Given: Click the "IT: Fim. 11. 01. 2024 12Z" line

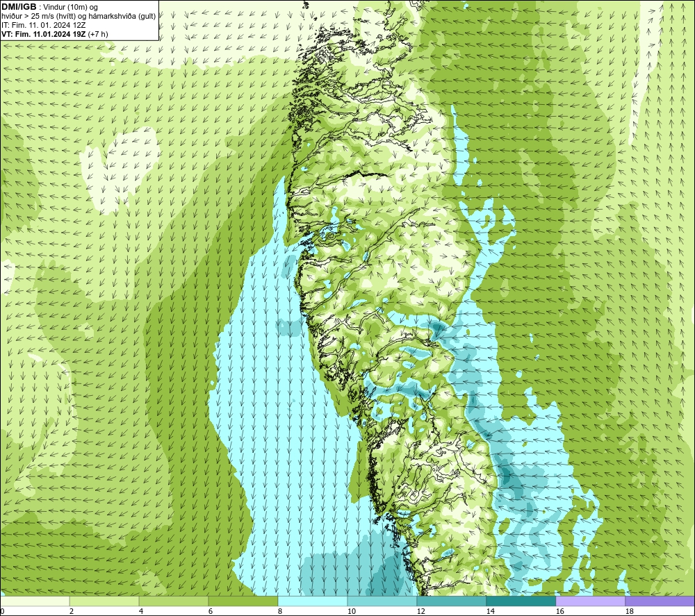Looking at the screenshot, I should [x=43, y=25].
